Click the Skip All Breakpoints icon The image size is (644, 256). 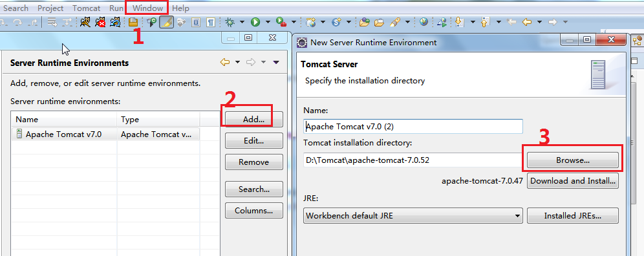click(x=151, y=22)
